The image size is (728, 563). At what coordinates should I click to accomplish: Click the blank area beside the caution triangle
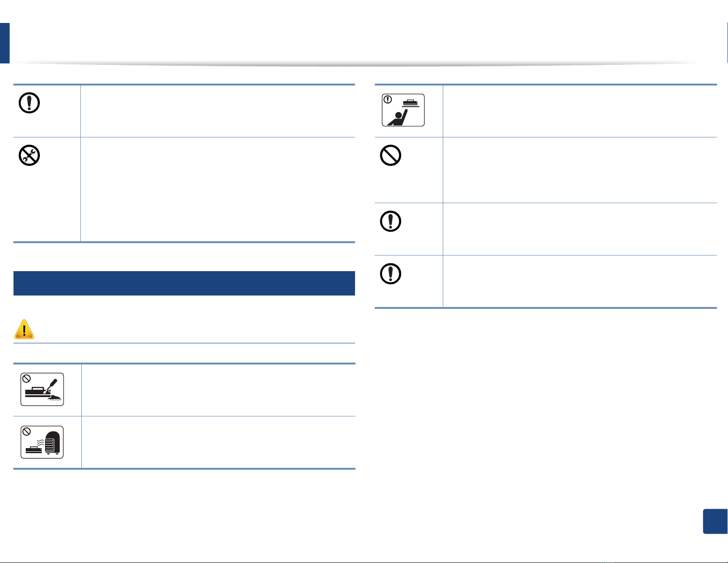point(195,329)
